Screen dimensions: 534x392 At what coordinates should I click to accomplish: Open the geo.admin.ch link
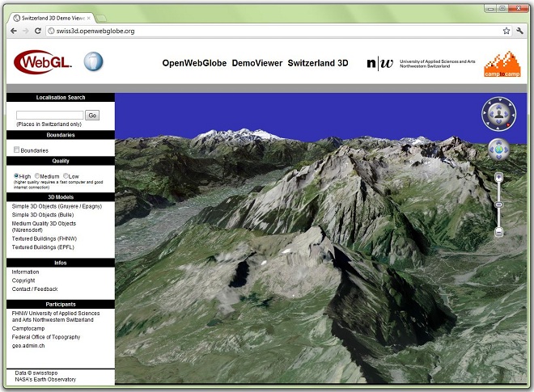pos(28,345)
